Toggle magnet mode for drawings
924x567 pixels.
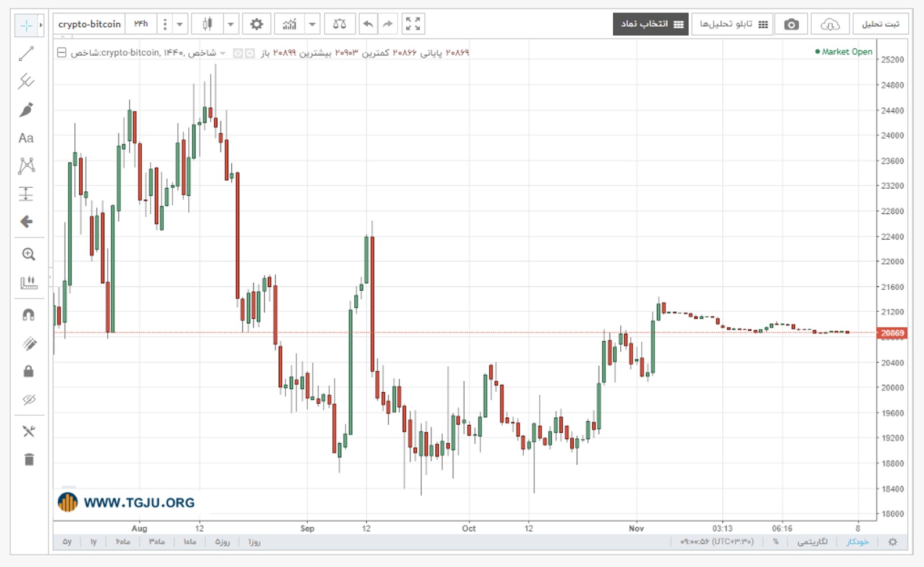click(28, 315)
